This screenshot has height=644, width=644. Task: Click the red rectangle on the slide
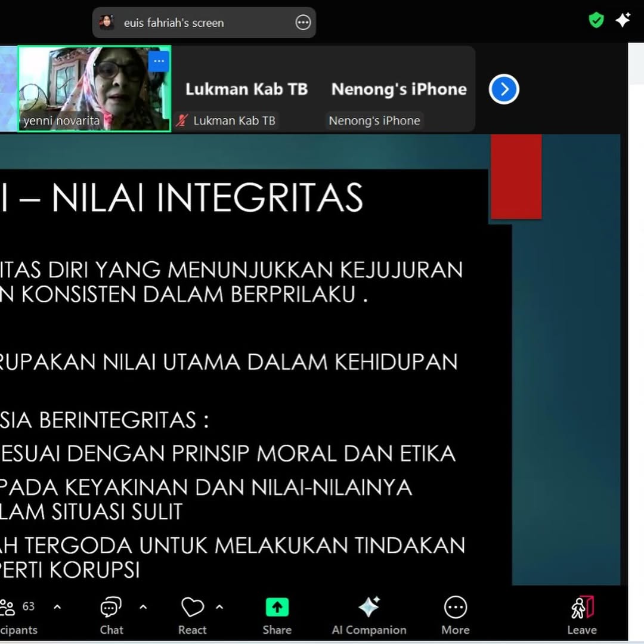(x=516, y=177)
